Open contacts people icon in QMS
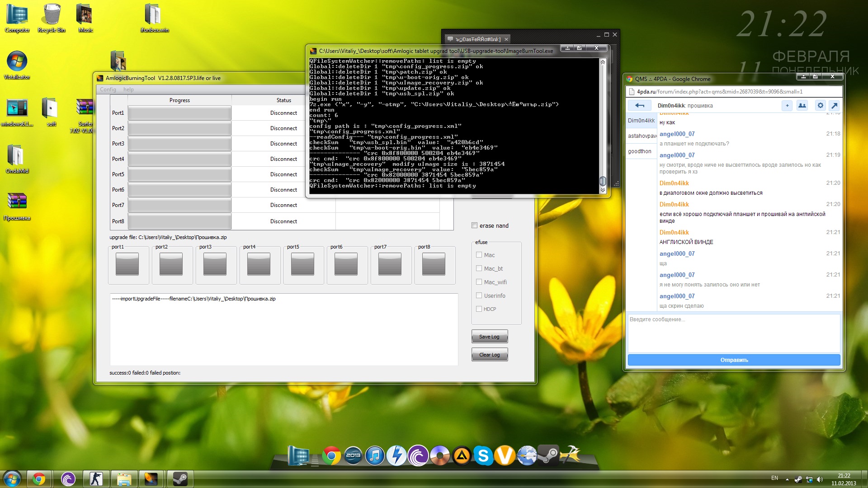The height and width of the screenshot is (488, 868). [x=802, y=105]
